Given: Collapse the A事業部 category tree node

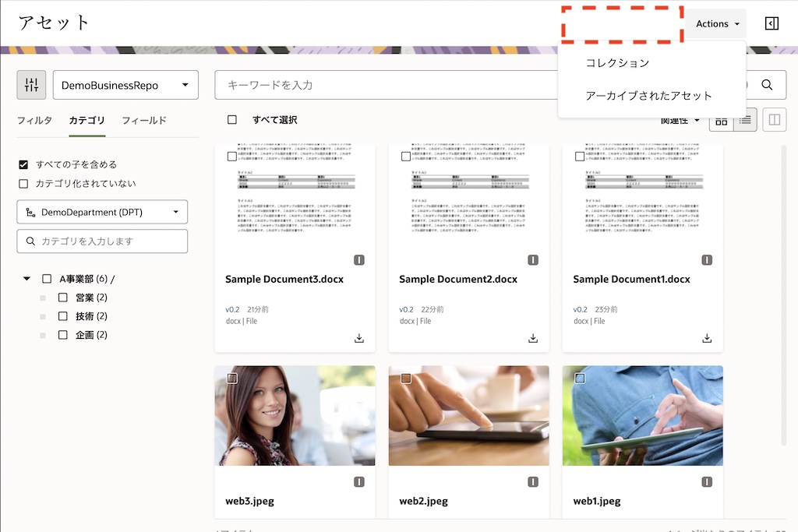Looking at the screenshot, I should (x=27, y=279).
